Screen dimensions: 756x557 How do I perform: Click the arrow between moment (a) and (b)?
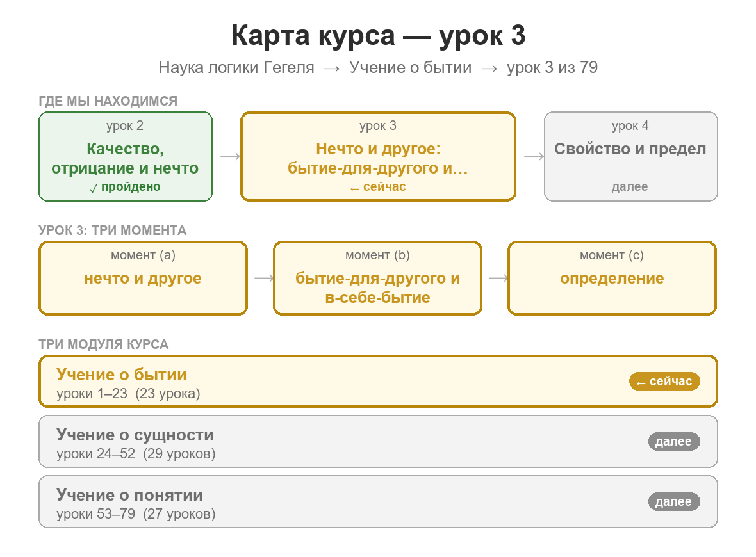tap(264, 278)
